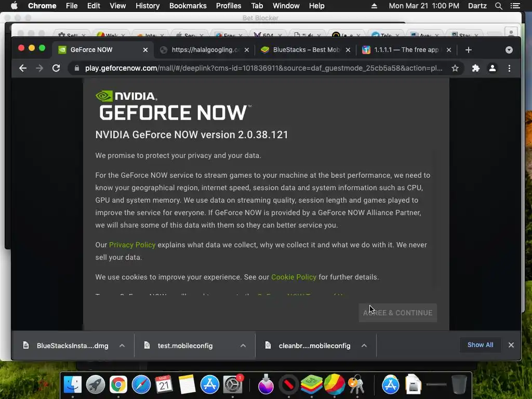
Task: Click the padlock site info icon
Action: pyautogui.click(x=77, y=68)
